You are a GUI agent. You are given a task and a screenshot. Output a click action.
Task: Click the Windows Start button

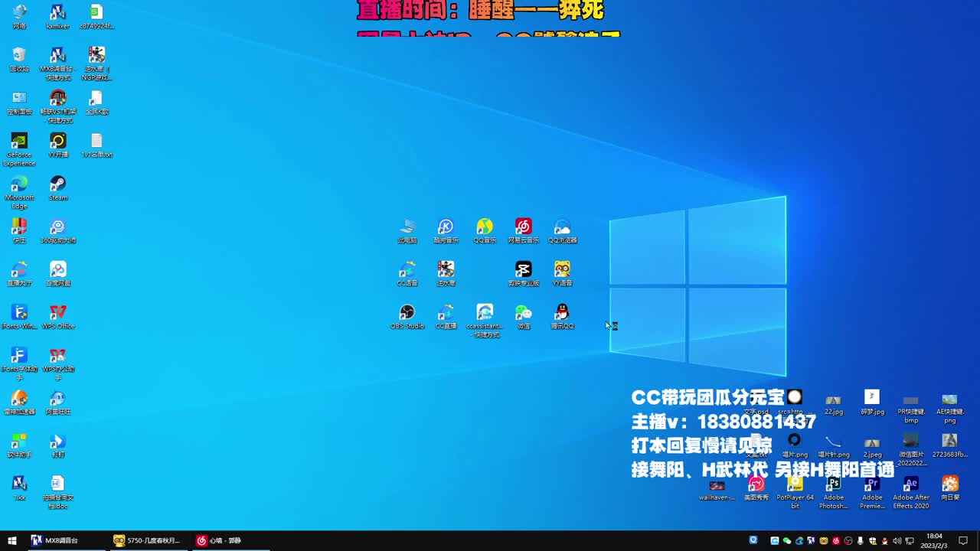(x=11, y=540)
